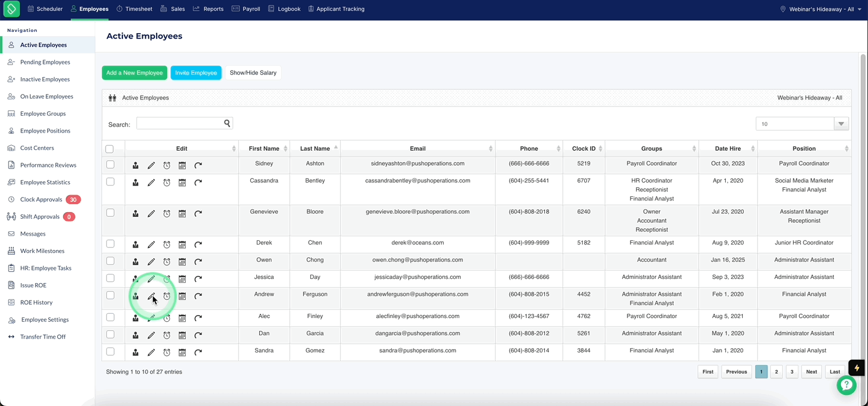Open the Payroll tab
Viewport: 868px width, 406px height.
247,9
